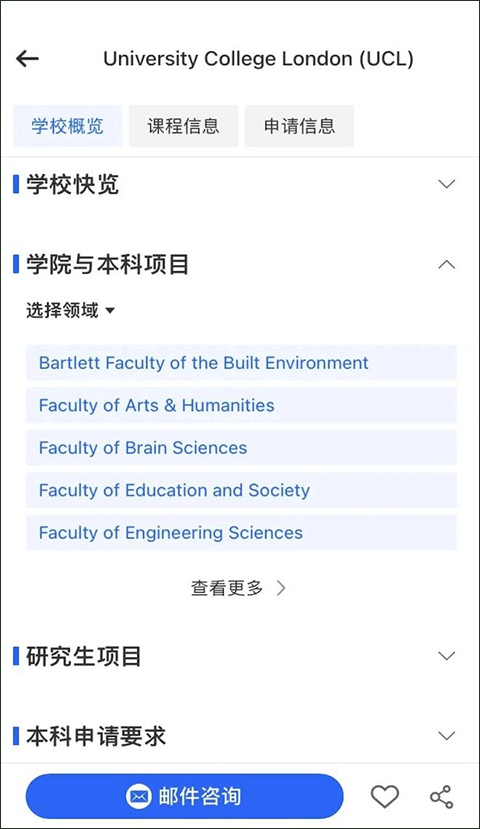Tap the chevron next to 查看更多
This screenshot has height=829, width=480.
click(x=281, y=588)
